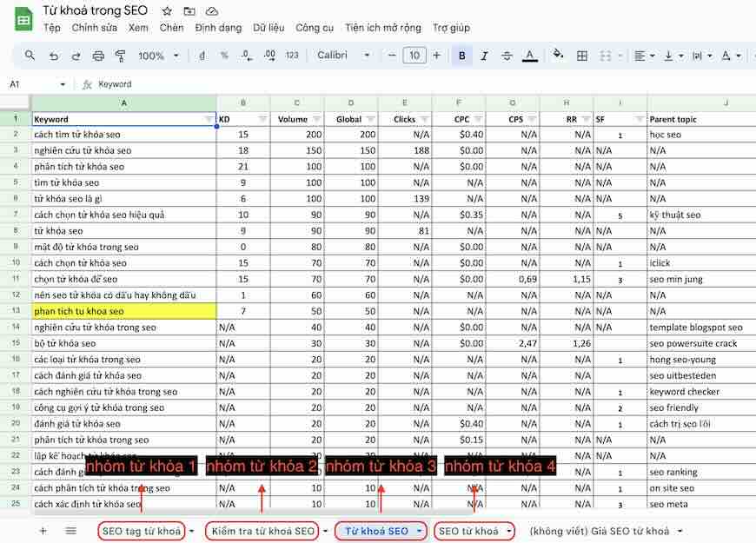756x543 pixels.
Task: Open the Dữ liệu menu
Action: click(x=269, y=28)
